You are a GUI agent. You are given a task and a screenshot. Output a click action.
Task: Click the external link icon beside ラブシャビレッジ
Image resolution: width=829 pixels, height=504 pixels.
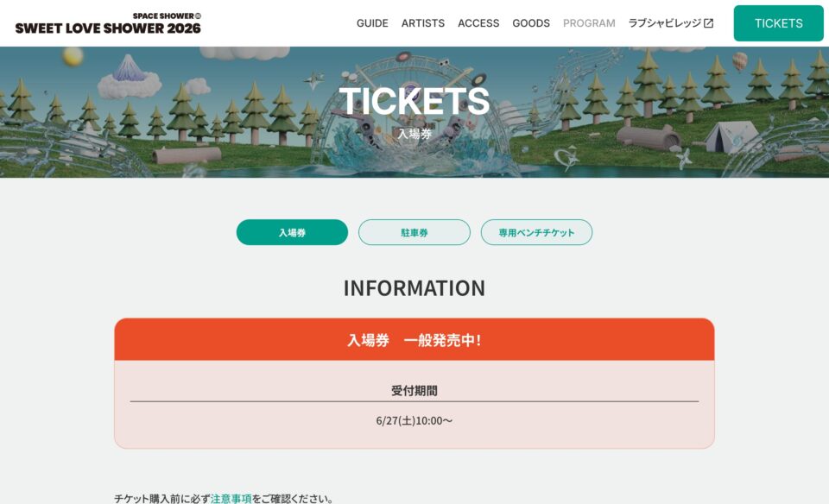pyautogui.click(x=708, y=23)
